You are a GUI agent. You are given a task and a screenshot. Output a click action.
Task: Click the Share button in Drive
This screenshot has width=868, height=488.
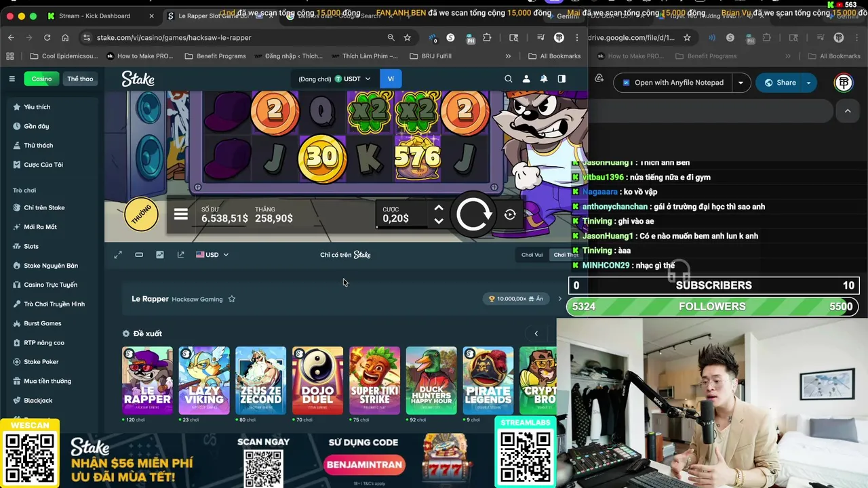[779, 83]
